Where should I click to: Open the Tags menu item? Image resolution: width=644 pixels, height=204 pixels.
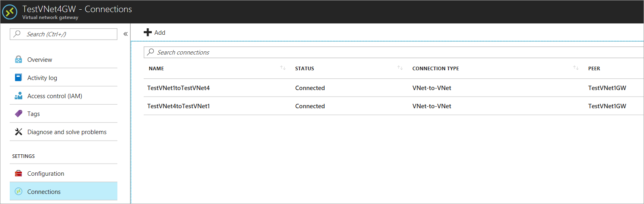click(x=64, y=114)
